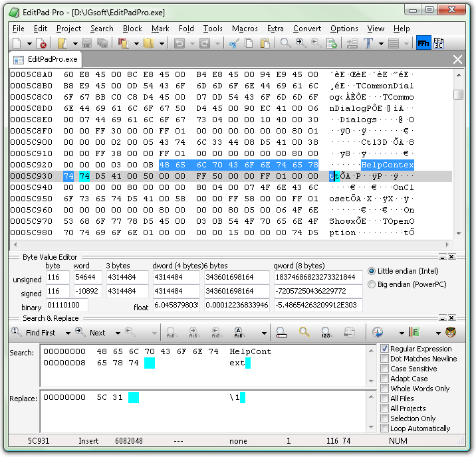The image size is (476, 457).
Task: Uncheck Regular Expression option
Action: click(x=384, y=349)
